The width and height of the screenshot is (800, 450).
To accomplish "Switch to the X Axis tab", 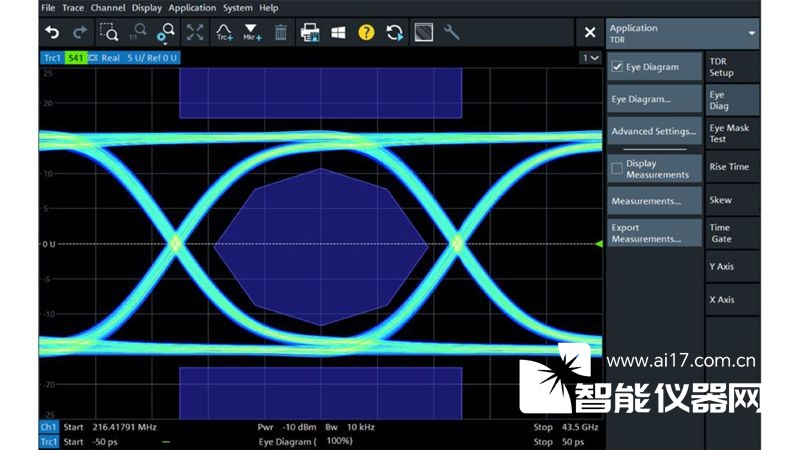I will (x=732, y=299).
